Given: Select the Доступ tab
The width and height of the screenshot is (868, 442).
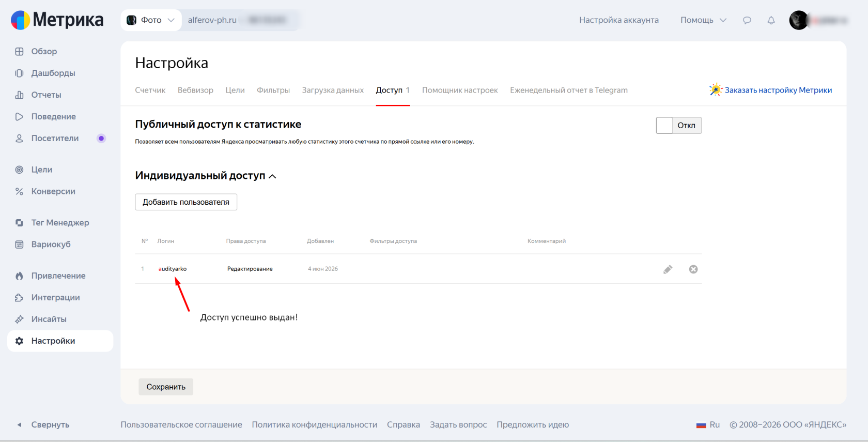Looking at the screenshot, I should click(x=393, y=90).
